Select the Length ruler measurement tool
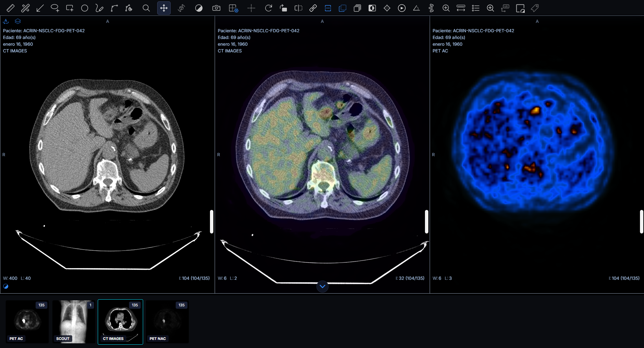Image resolution: width=644 pixels, height=348 pixels. pyautogui.click(x=10, y=8)
